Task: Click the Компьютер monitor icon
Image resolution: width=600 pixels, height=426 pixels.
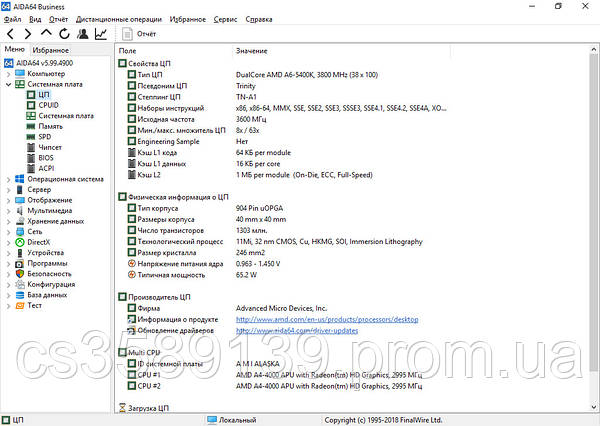Action: (20, 73)
